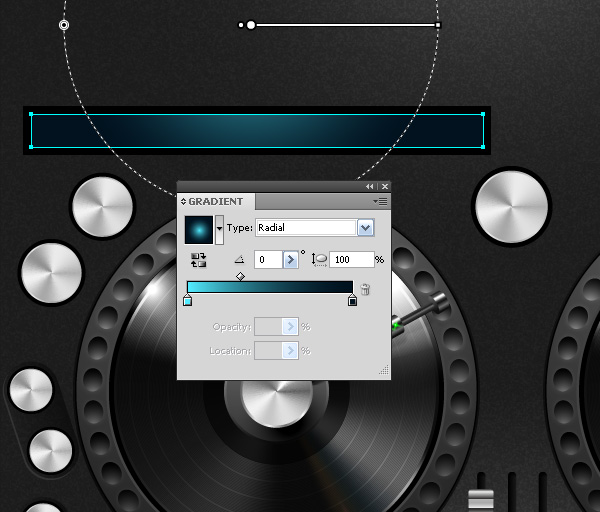Collapse the Gradient panel with double arrows
This screenshot has width=600, height=512.
(369, 186)
